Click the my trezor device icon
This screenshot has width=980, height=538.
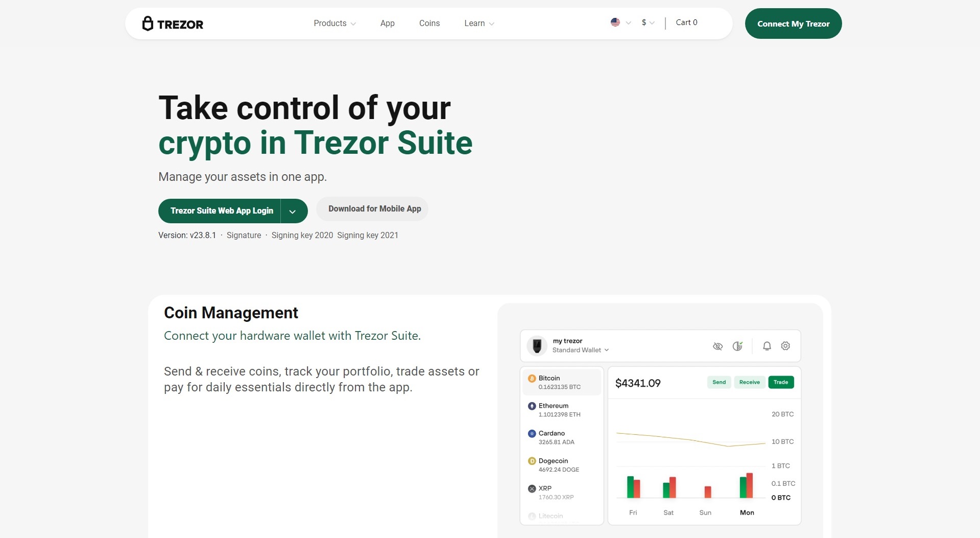tap(537, 346)
